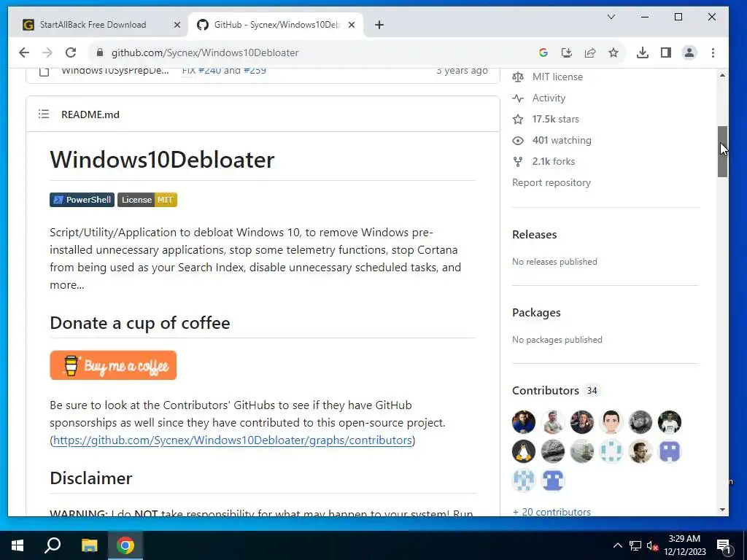Open the taskbar clock and date
747x560 pixels.
684,545
